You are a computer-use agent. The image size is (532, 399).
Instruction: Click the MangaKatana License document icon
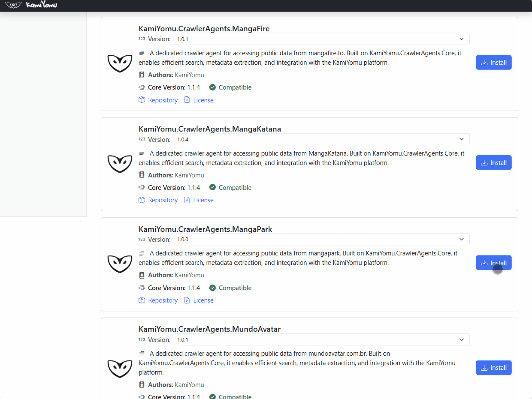click(x=187, y=200)
